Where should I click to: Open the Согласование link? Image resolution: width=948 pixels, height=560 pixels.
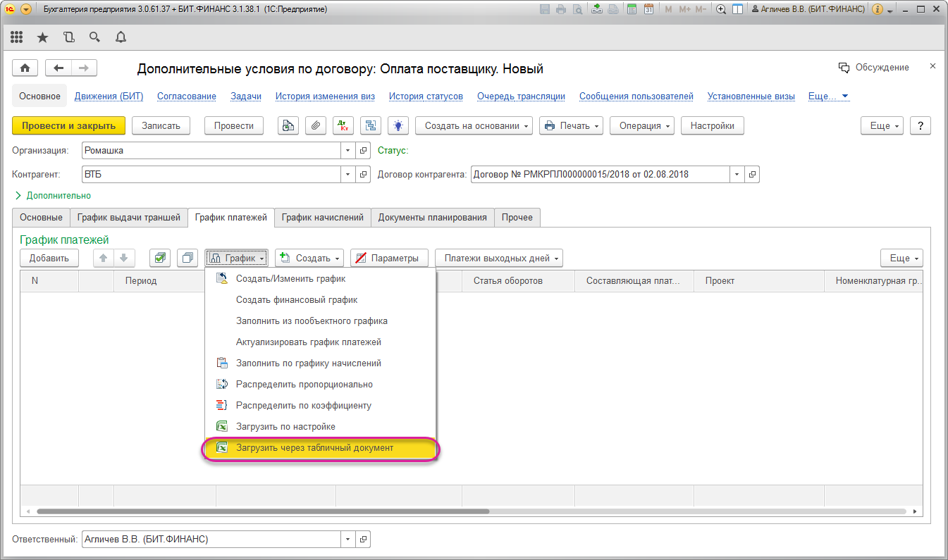point(187,96)
